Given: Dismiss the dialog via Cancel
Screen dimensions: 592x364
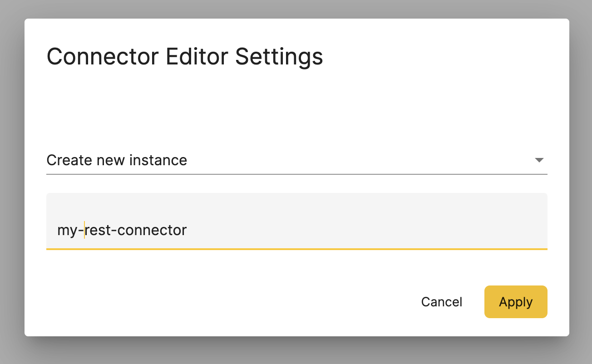Looking at the screenshot, I should point(441,302).
